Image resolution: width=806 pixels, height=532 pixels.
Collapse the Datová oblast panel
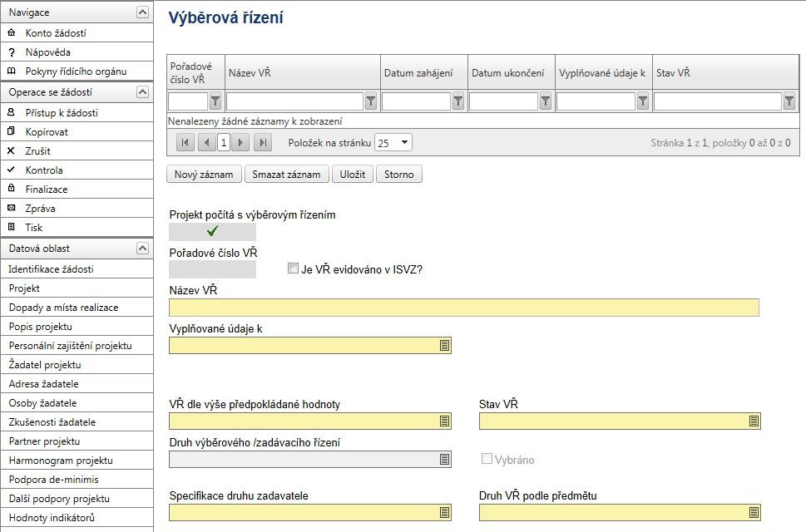click(142, 248)
